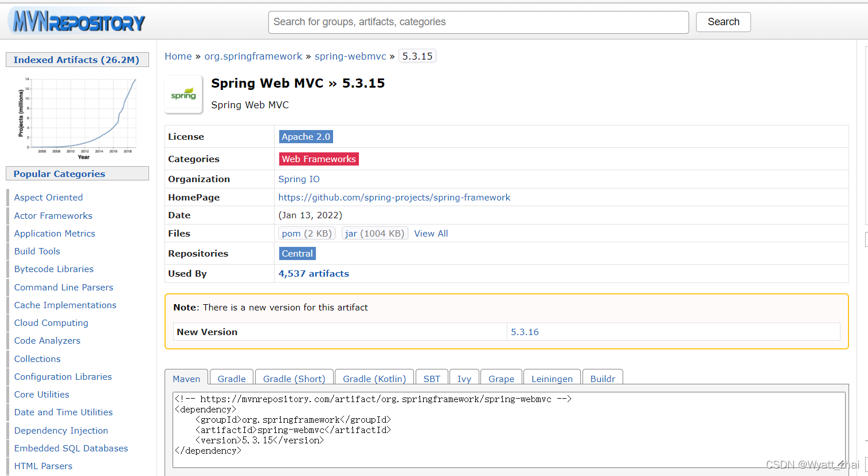Viewport: 868px width, 476px height.
Task: Open Dependency Injection category
Action: point(61,431)
